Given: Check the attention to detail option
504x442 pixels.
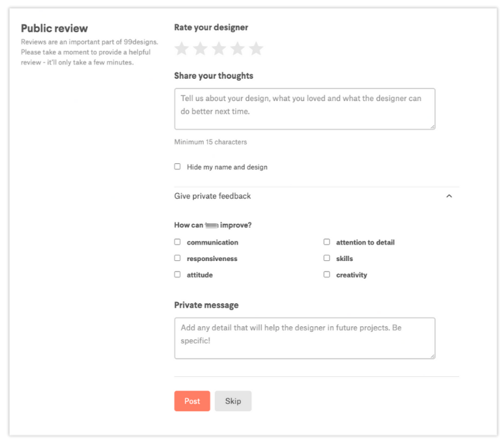Looking at the screenshot, I should (327, 242).
